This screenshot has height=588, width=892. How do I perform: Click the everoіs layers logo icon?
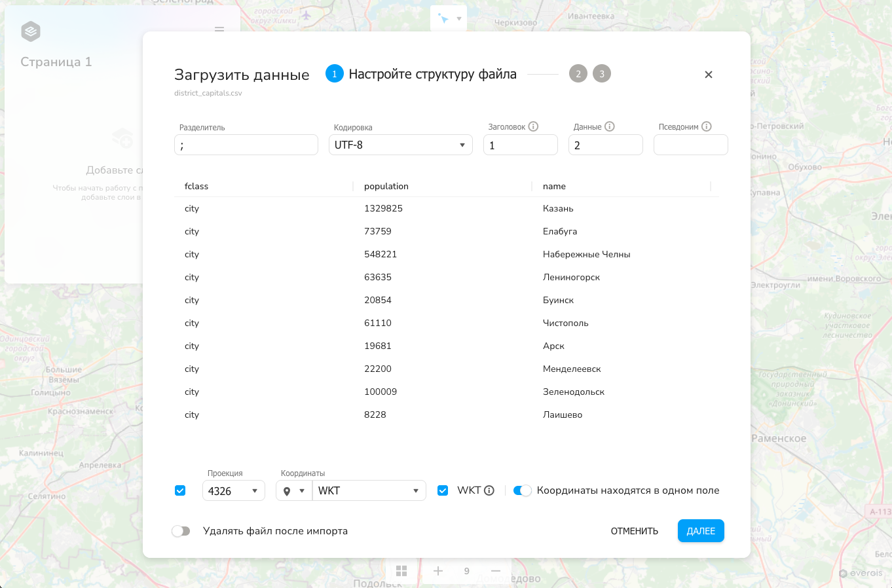[31, 31]
